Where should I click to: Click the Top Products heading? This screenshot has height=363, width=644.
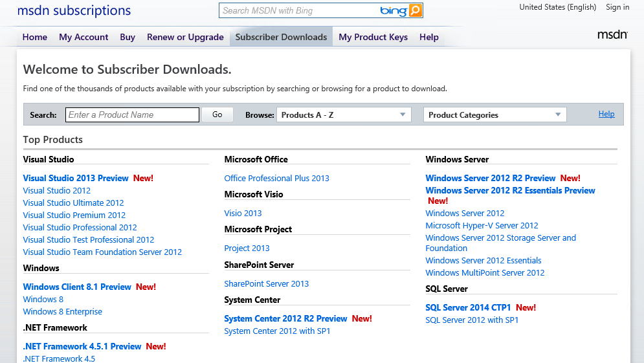click(52, 140)
